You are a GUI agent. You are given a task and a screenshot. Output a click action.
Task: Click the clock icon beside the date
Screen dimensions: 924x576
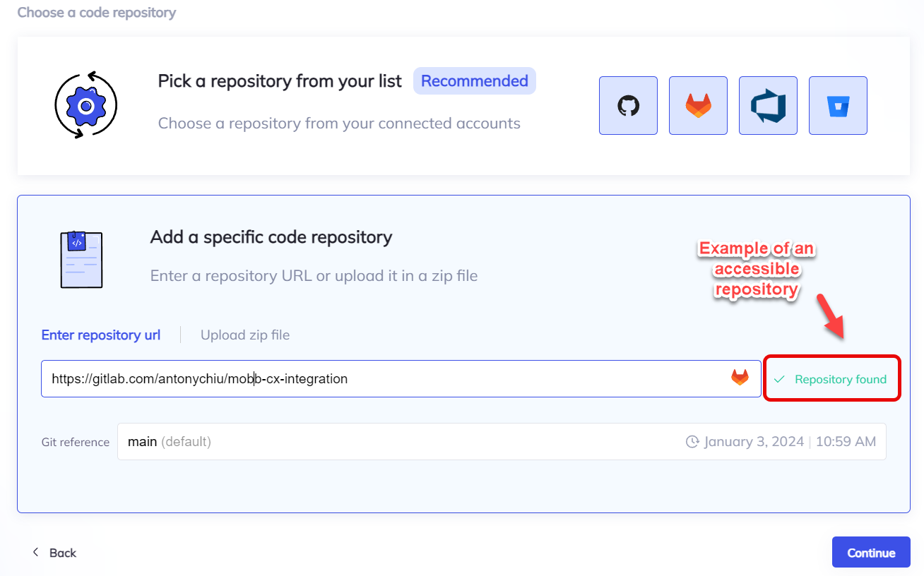(x=692, y=442)
